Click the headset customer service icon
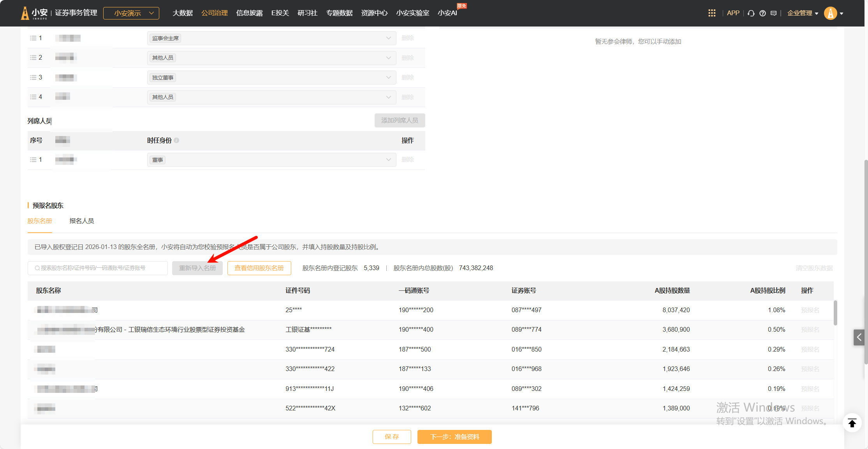This screenshot has width=868, height=449. pos(751,13)
